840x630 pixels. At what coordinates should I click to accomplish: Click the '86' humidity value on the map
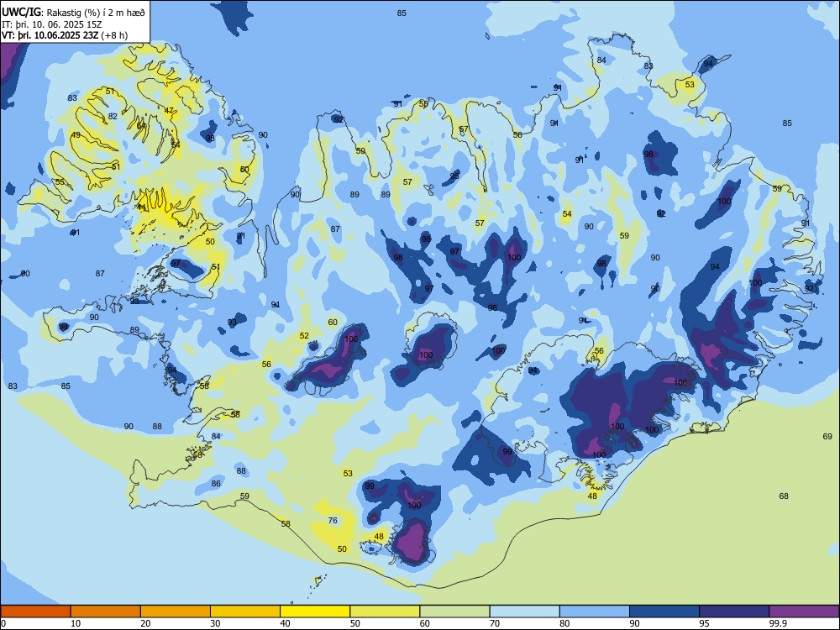(x=216, y=483)
